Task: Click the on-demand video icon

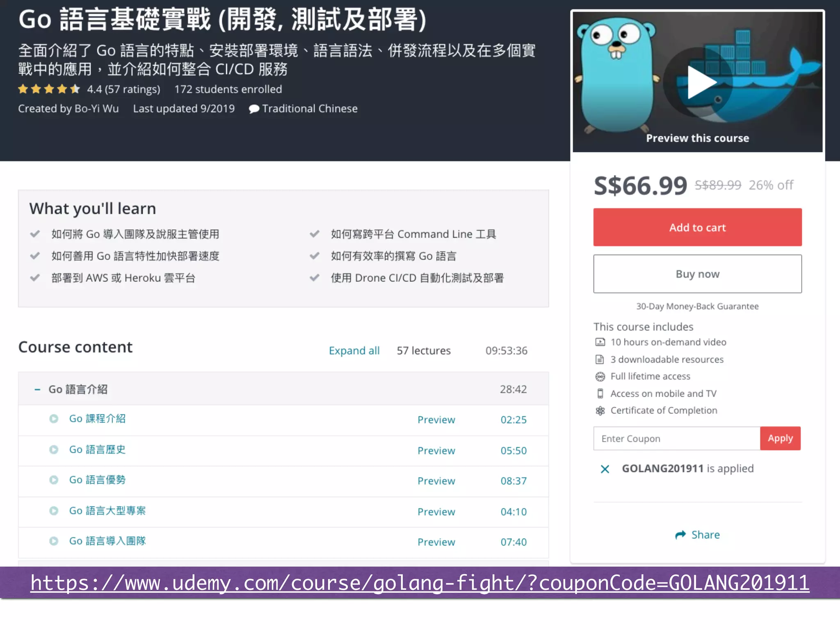Action: 600,342
